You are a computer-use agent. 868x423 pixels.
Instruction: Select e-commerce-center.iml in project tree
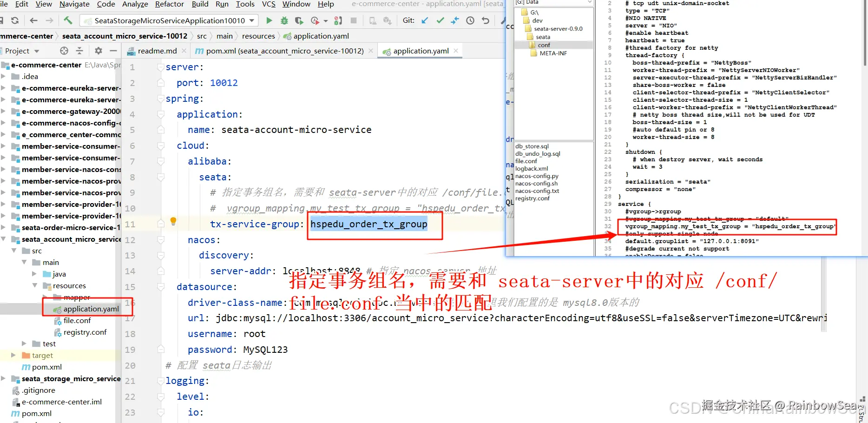pos(62,402)
